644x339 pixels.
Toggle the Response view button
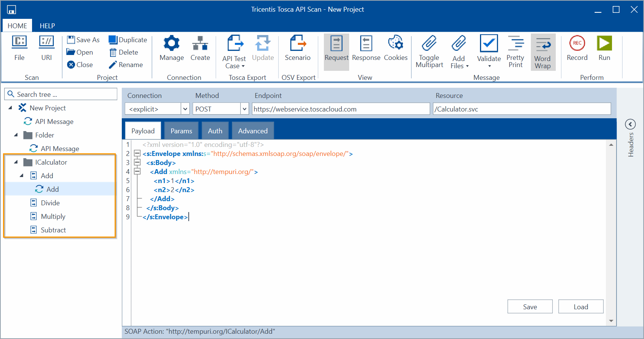tap(366, 44)
